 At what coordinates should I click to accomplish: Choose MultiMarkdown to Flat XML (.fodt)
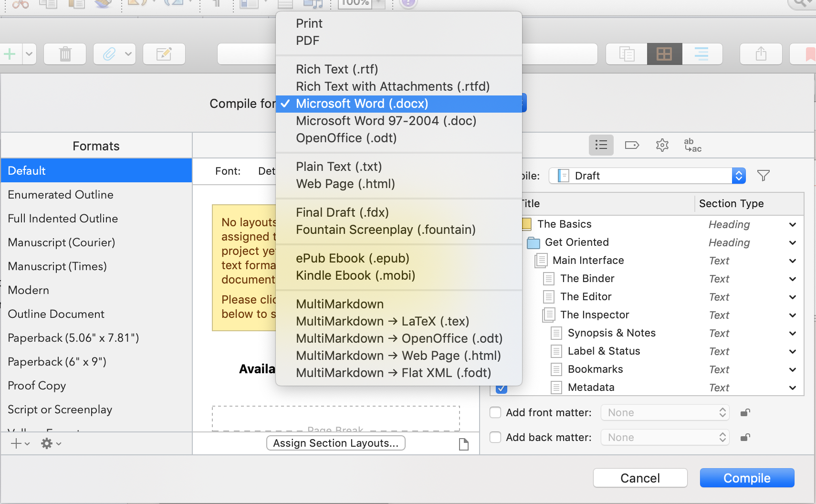pos(399,373)
